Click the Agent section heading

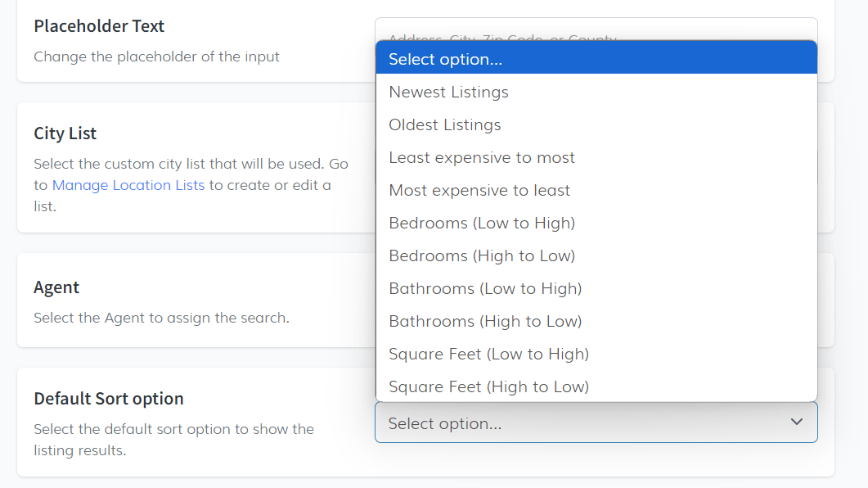click(x=56, y=287)
